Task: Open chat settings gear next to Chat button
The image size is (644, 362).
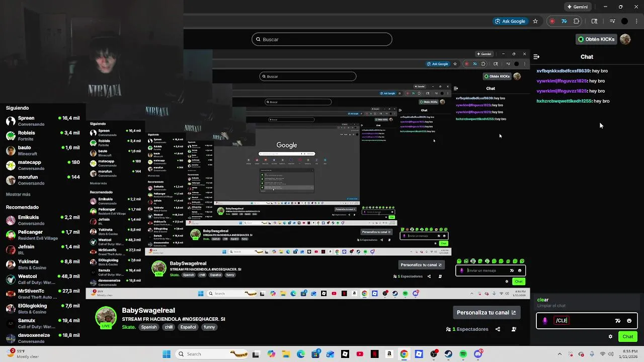Action: [x=610, y=337]
